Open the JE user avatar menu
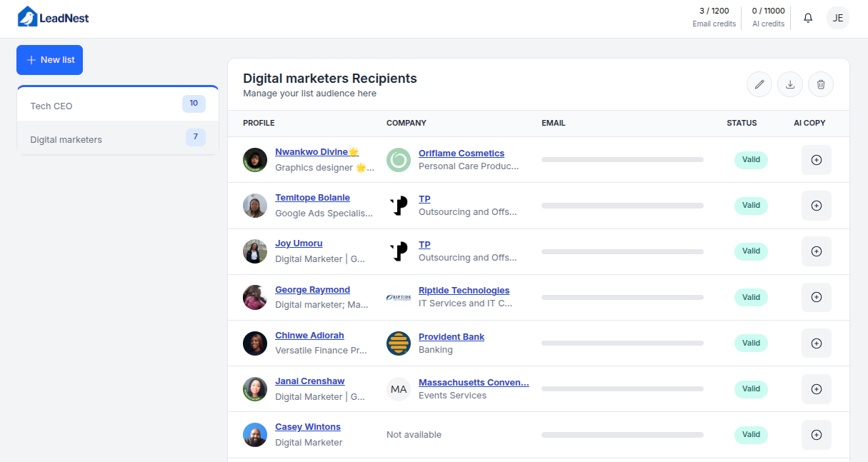The height and width of the screenshot is (462, 868). (838, 18)
